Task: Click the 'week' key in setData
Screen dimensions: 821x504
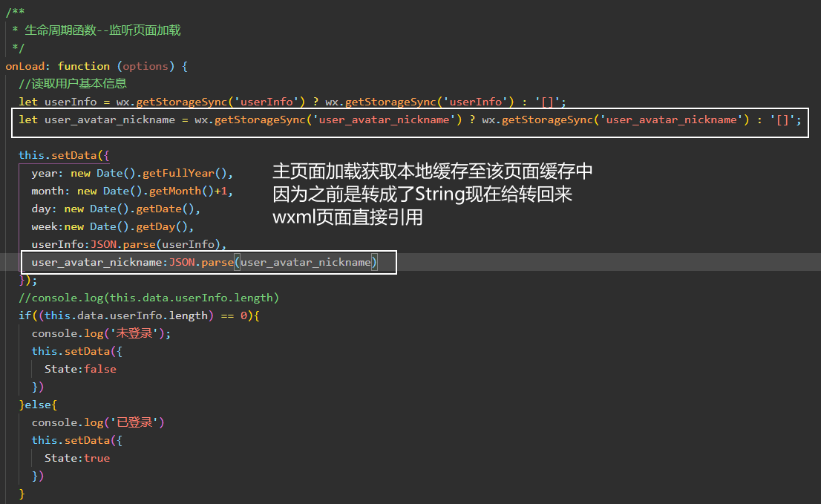Action: coord(45,226)
